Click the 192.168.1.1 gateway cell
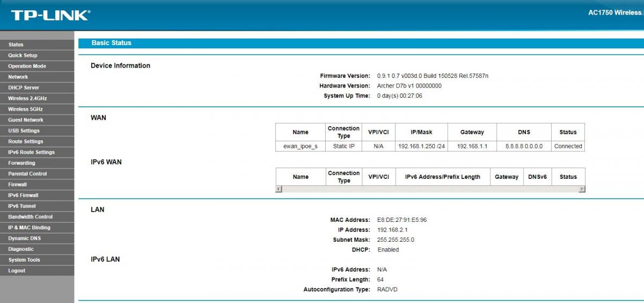Viewport: 644px width, 303px height. (472, 146)
